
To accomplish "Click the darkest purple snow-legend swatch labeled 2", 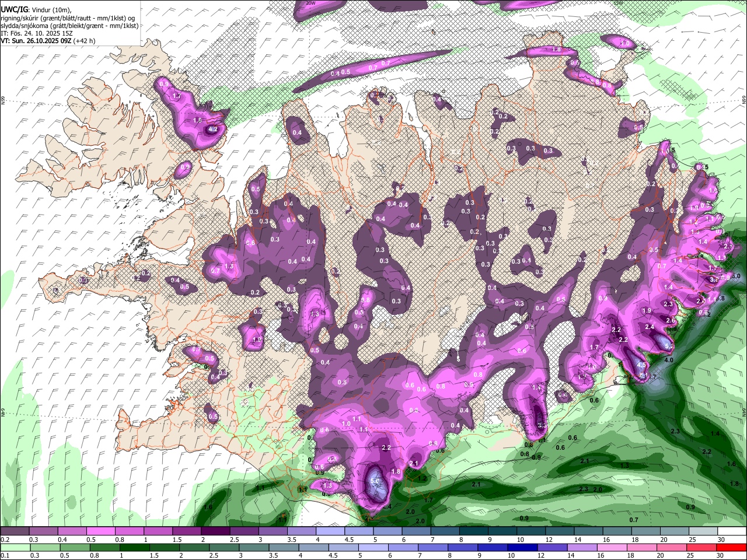I will point(215,531).
